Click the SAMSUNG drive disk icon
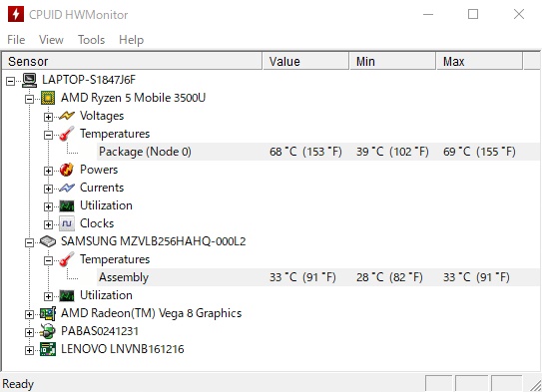The width and height of the screenshot is (542, 392). point(48,241)
